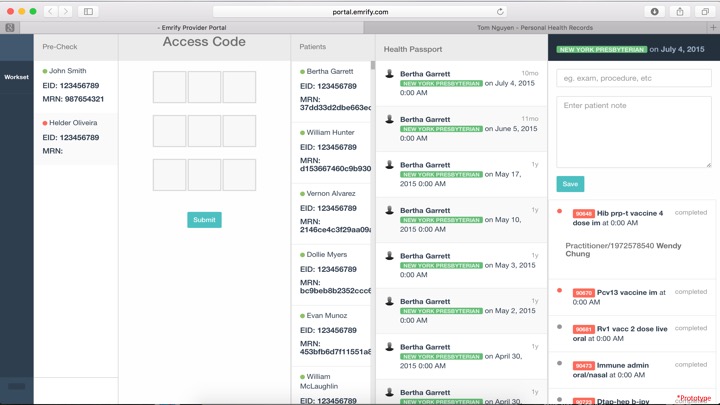Click the 90670 Pcv13 vaccine code badge

click(x=584, y=293)
